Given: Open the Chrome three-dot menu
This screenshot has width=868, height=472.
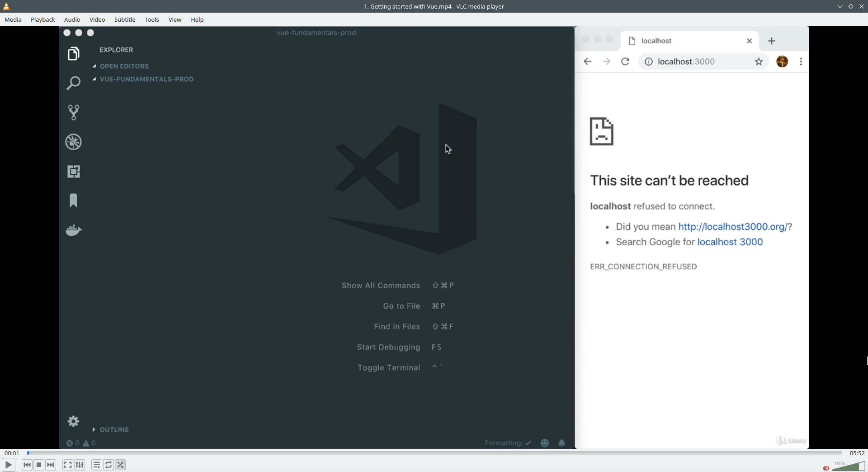Looking at the screenshot, I should (801, 62).
